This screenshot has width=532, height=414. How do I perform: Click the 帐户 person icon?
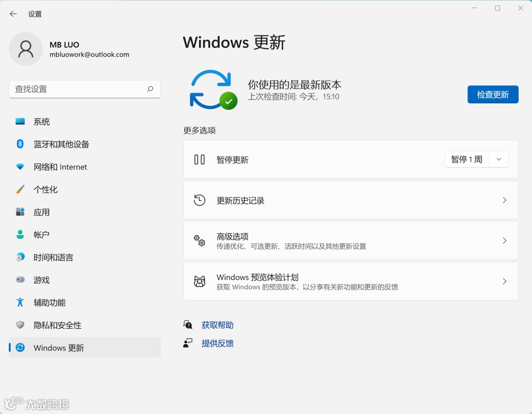coord(20,234)
